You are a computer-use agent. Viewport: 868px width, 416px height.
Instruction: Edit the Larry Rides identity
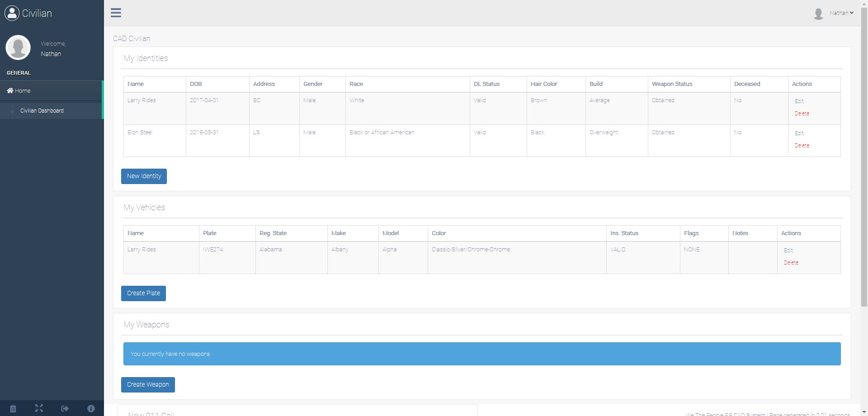coord(799,101)
